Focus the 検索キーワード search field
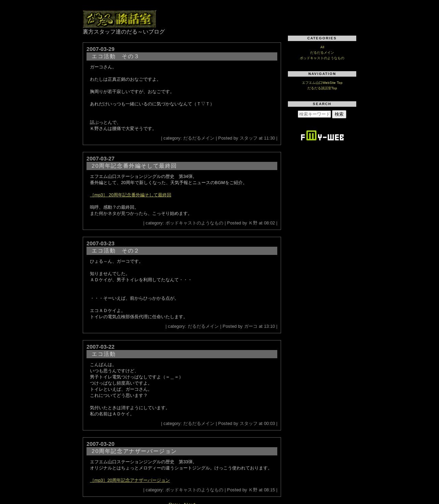Screen dimensions: 439x504 click(314, 114)
